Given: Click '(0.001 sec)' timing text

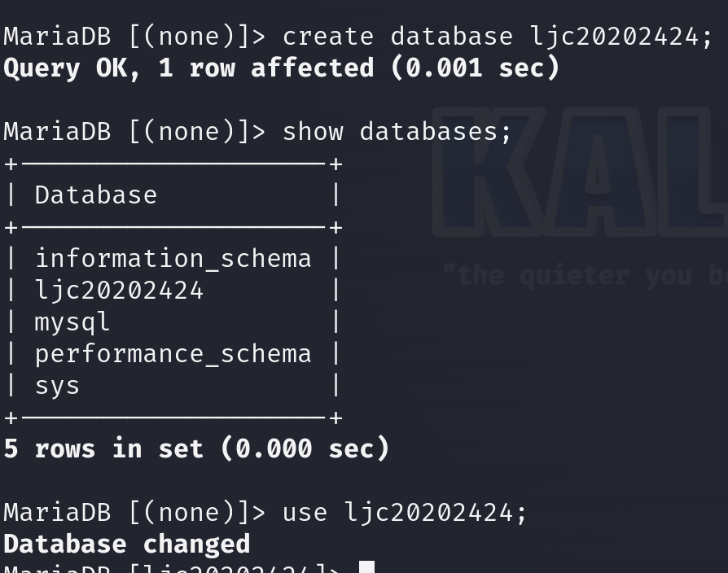Looking at the screenshot, I should [476, 68].
